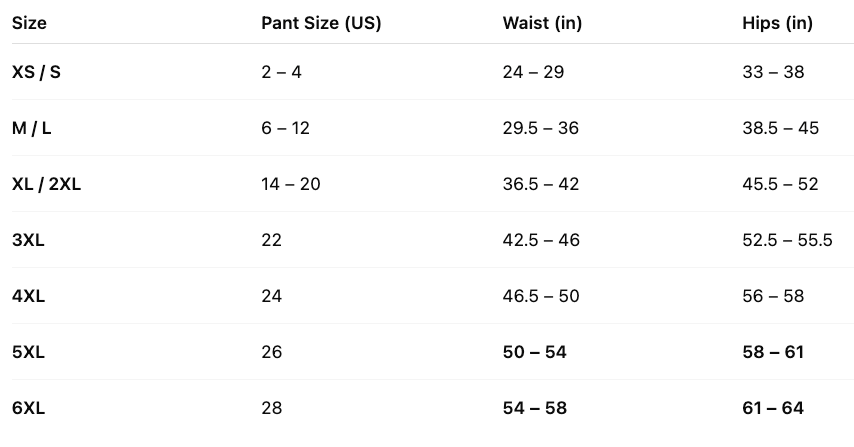Click pant size 2 – 4 cell
This screenshot has width=854, height=447.
click(281, 72)
